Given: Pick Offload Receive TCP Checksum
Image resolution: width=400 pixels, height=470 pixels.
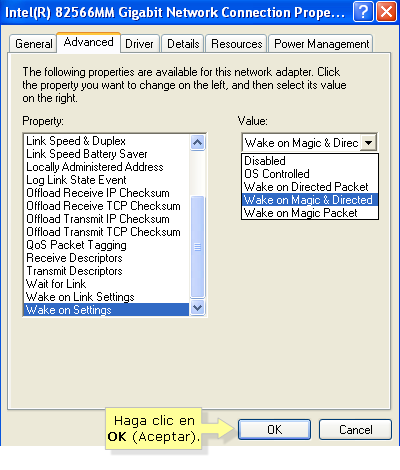Looking at the screenshot, I should click(x=107, y=206).
